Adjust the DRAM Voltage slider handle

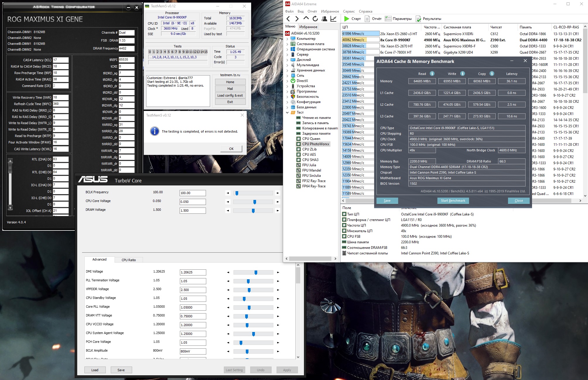point(253,210)
